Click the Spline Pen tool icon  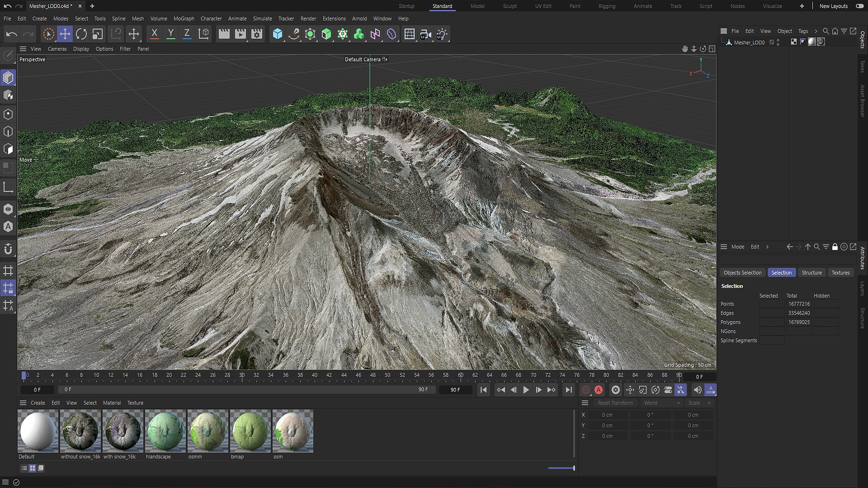(x=294, y=34)
